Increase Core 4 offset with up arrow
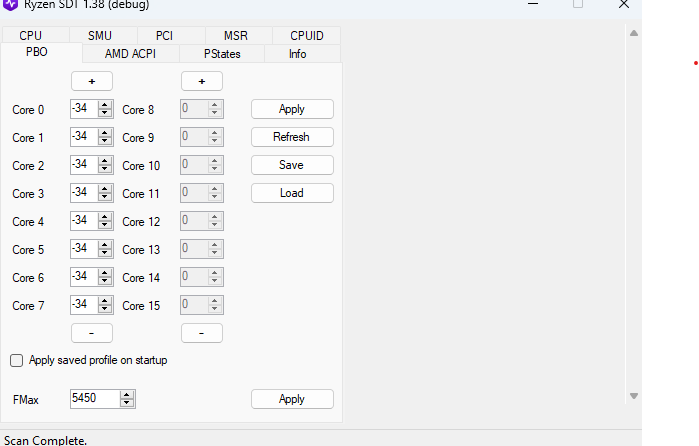Image resolution: width=699 pixels, height=446 pixels. (105, 217)
